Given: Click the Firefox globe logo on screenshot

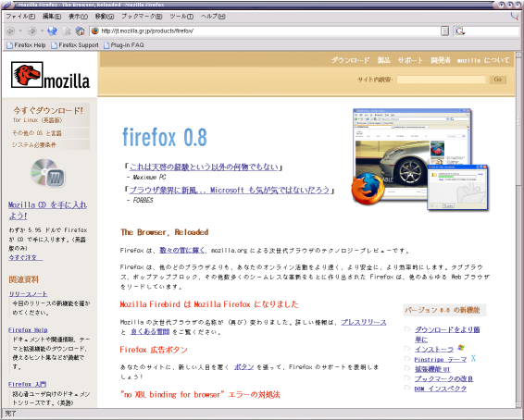Looking at the screenshot, I should coord(368,189).
